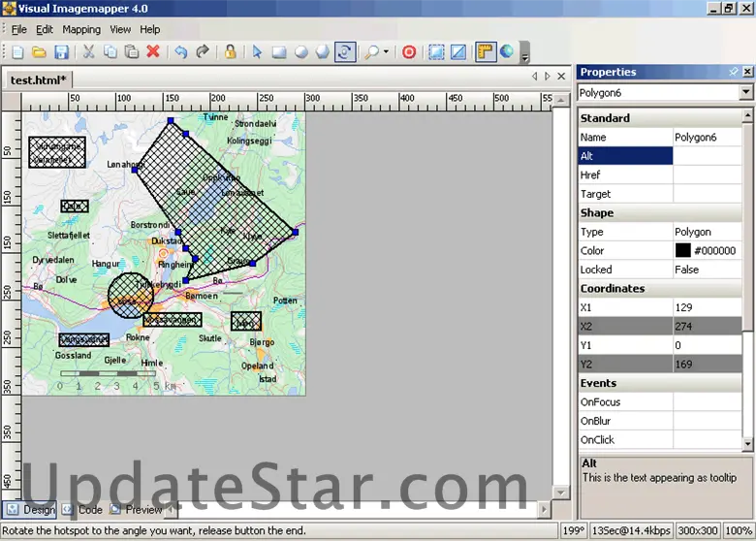The image size is (756, 541).
Task: Open the Edit menu
Action: (x=45, y=29)
